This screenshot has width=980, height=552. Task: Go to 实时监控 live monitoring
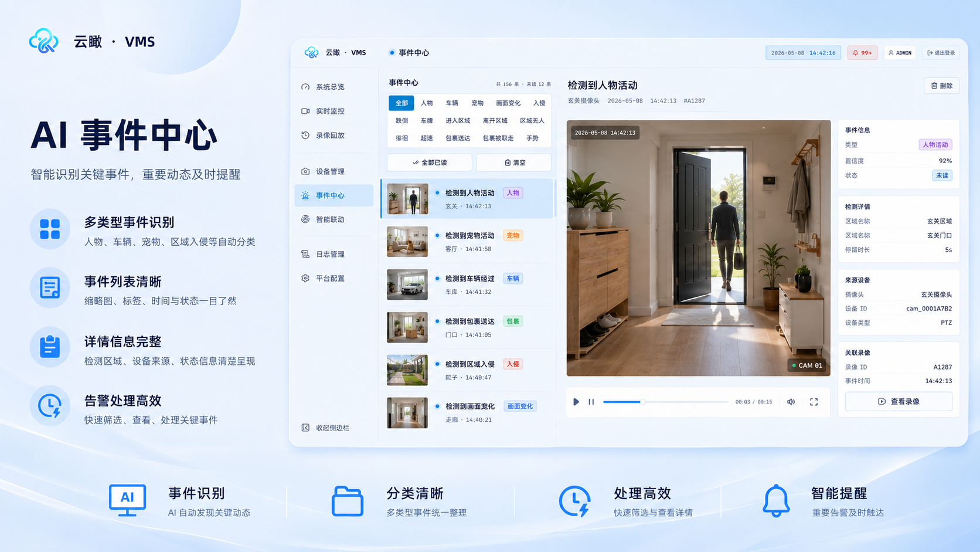coord(323,111)
